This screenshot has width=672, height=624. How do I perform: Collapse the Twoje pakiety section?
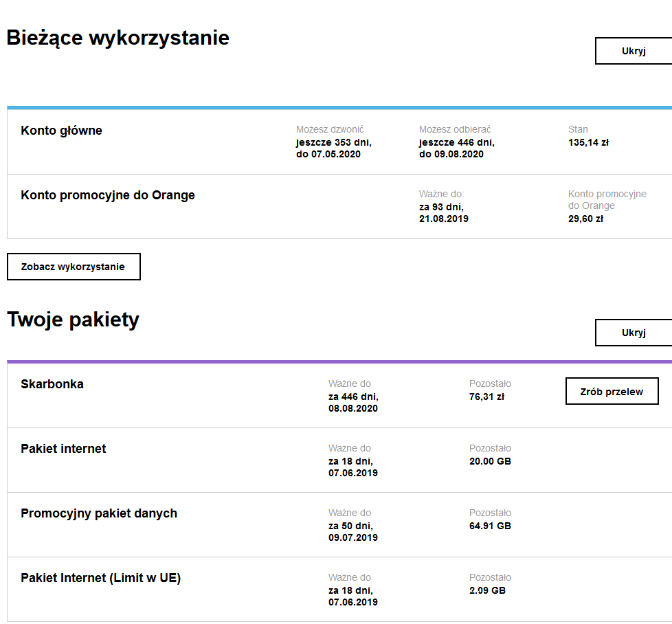(632, 332)
